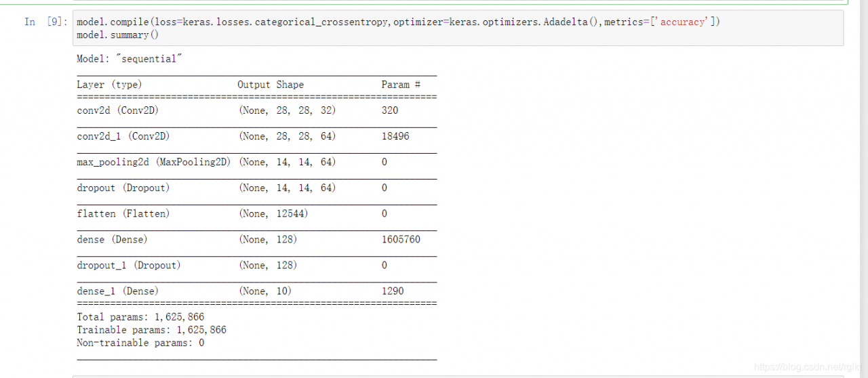This screenshot has height=378, width=868.
Task: Place cursor in the model.compile code line
Action: pyautogui.click(x=399, y=22)
